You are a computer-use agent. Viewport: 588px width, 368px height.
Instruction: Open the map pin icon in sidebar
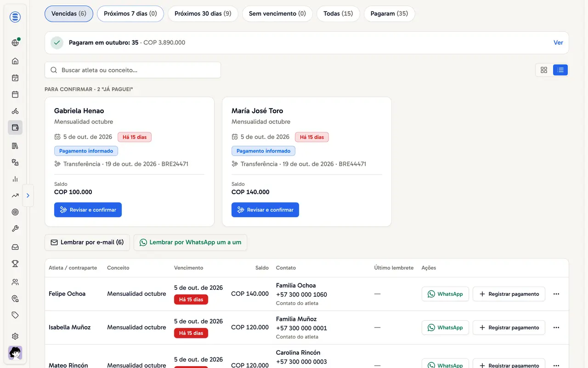[15, 299]
